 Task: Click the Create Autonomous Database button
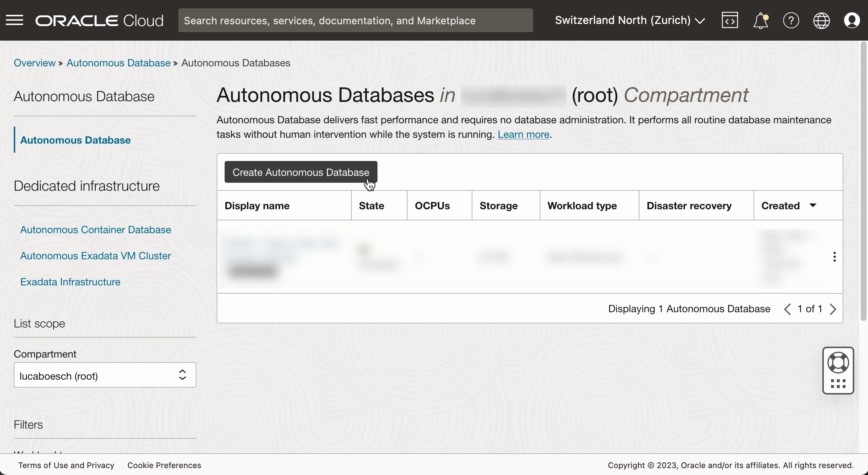301,172
